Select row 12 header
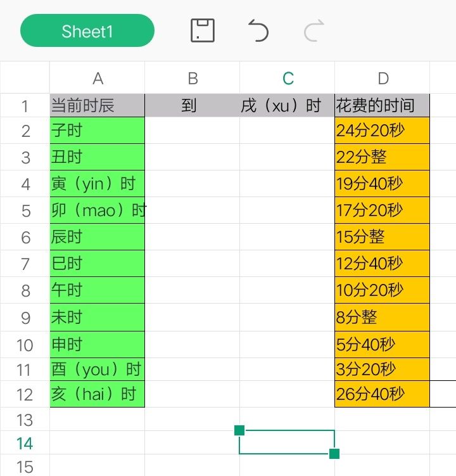The image size is (456, 476). coord(25,394)
